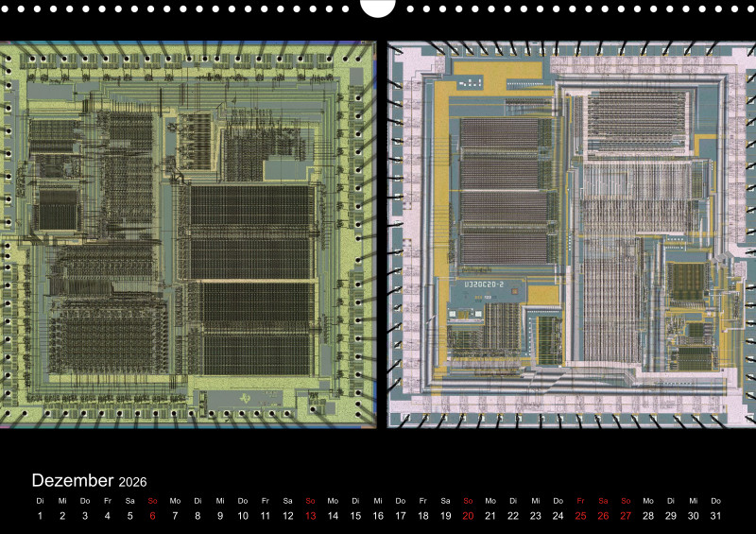The image size is (756, 534).
Task: Select Christmas Day, Friday the 25th
Action: coord(580,516)
